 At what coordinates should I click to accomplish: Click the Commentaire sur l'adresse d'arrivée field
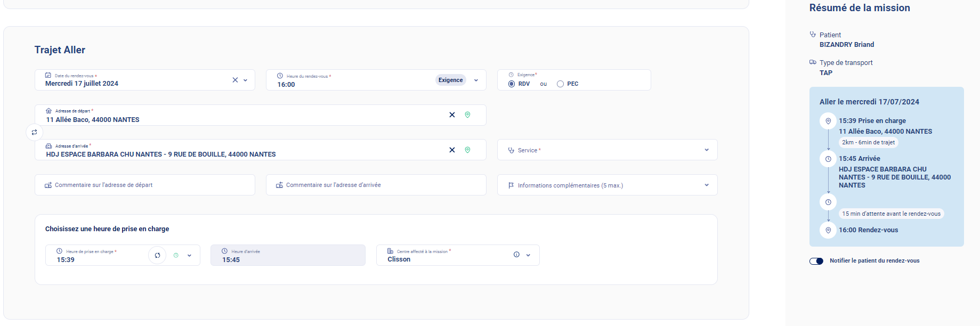[x=376, y=185]
